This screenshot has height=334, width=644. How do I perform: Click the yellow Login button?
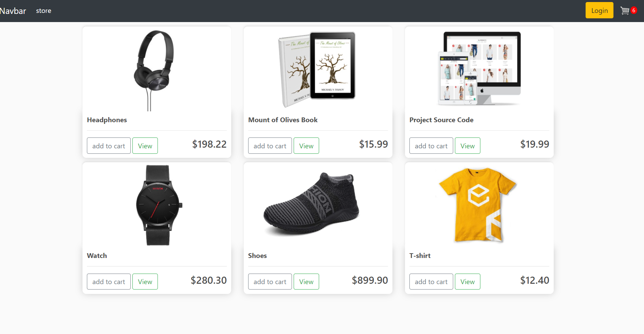point(599,10)
